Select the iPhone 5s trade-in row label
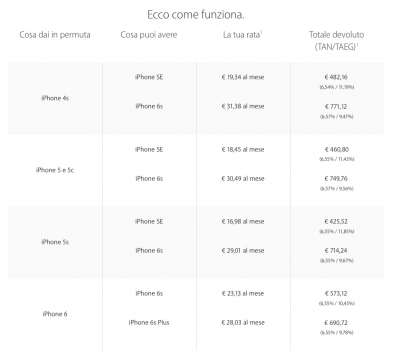400x361 pixels. (55, 242)
